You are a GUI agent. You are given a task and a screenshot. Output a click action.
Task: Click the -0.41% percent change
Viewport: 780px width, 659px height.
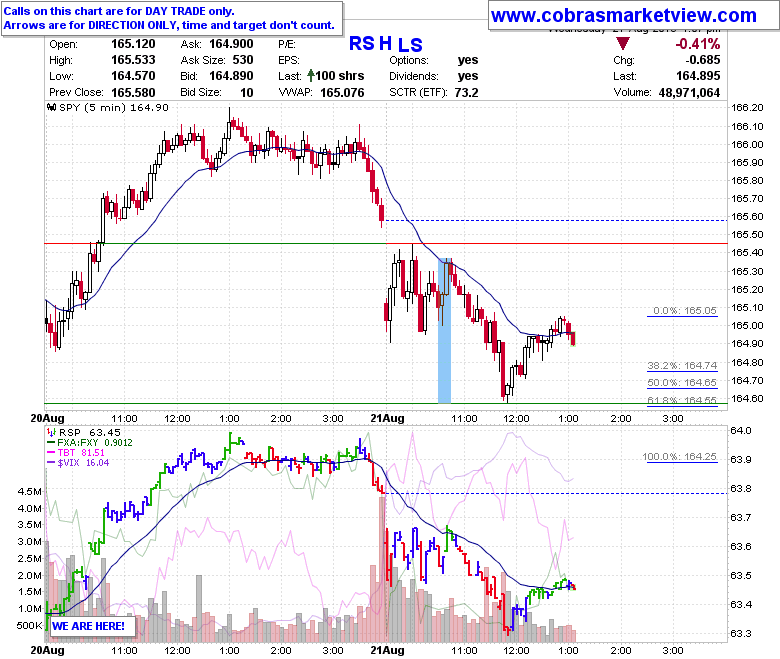point(697,44)
